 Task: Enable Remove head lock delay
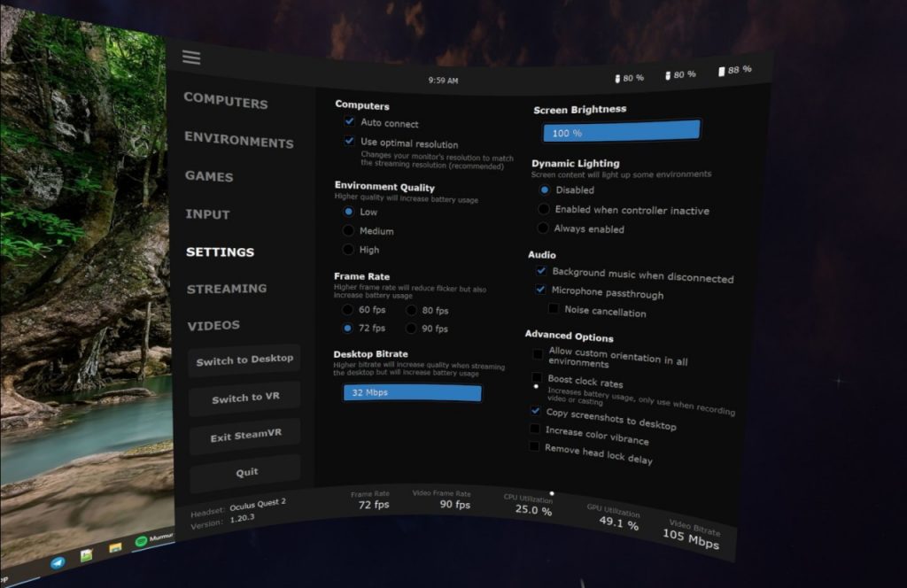point(534,446)
